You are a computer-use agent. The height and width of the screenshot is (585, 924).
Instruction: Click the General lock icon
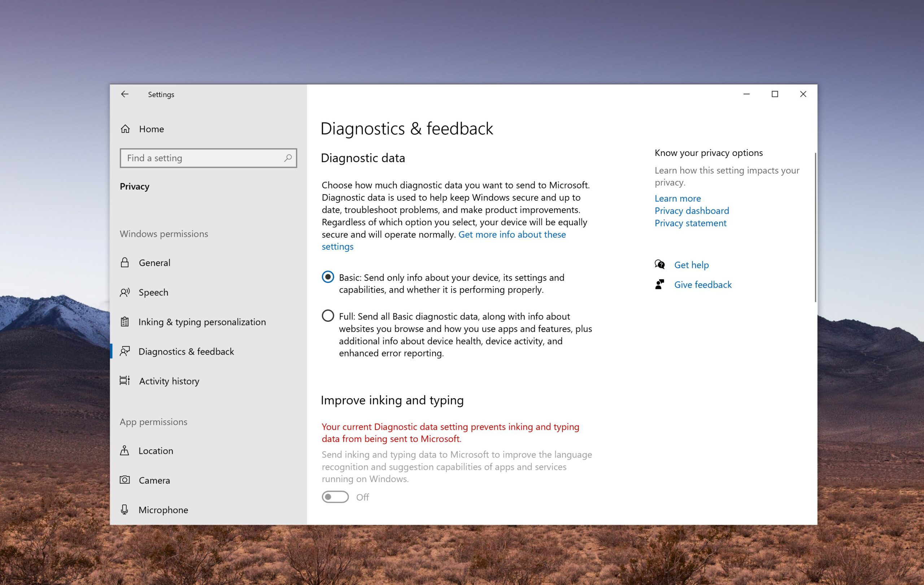pos(125,263)
